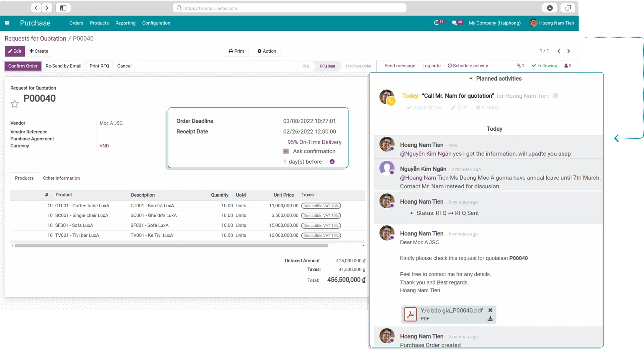Open the apps grid menu icon
This screenshot has width=644, height=350.
(7, 23)
